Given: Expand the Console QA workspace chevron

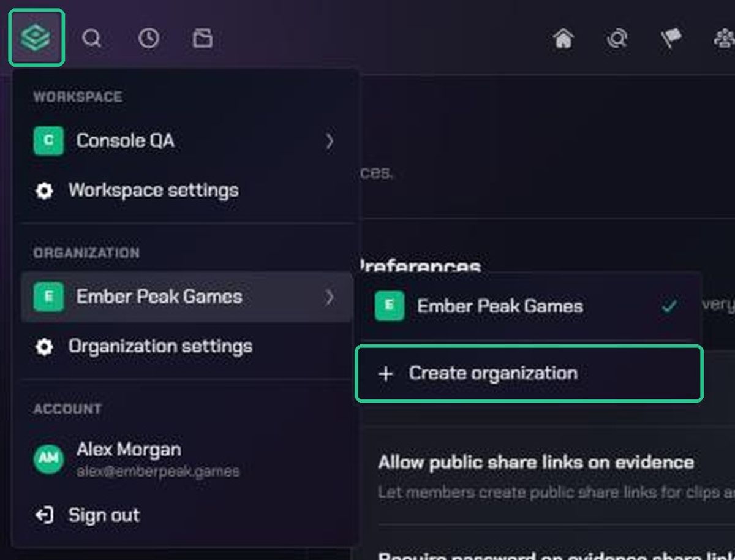Looking at the screenshot, I should 330,141.
